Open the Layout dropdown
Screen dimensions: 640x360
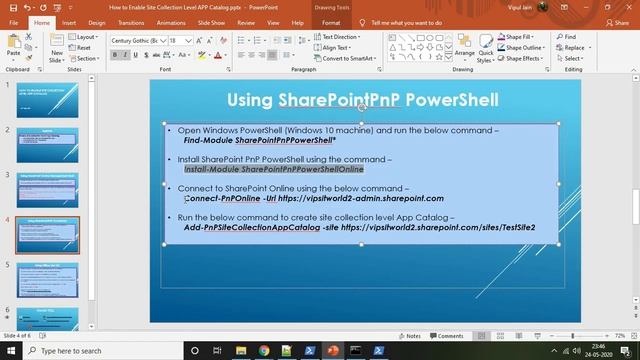coord(84,37)
